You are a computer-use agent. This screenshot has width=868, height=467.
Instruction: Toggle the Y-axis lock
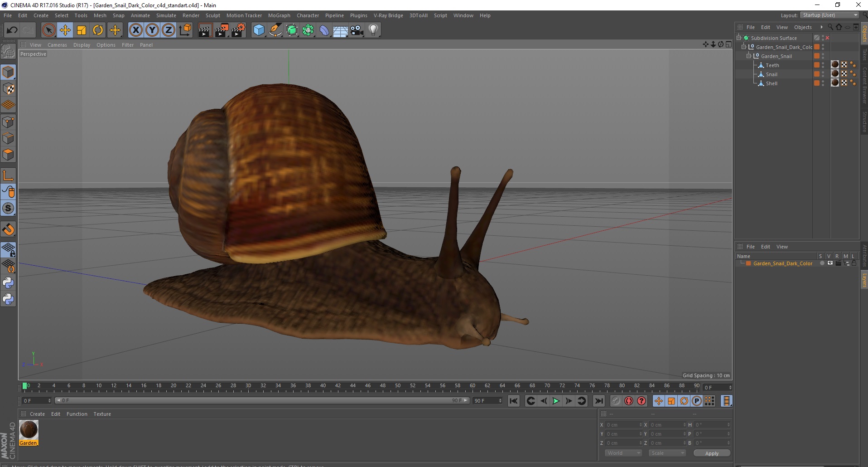coord(152,30)
